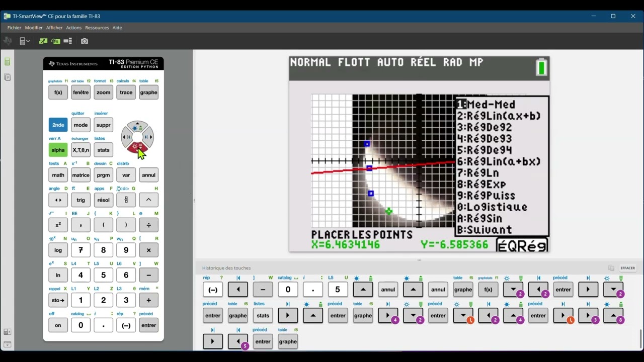Toggle the green alpha modifier key
The width and height of the screenshot is (644, 362).
coord(58,150)
